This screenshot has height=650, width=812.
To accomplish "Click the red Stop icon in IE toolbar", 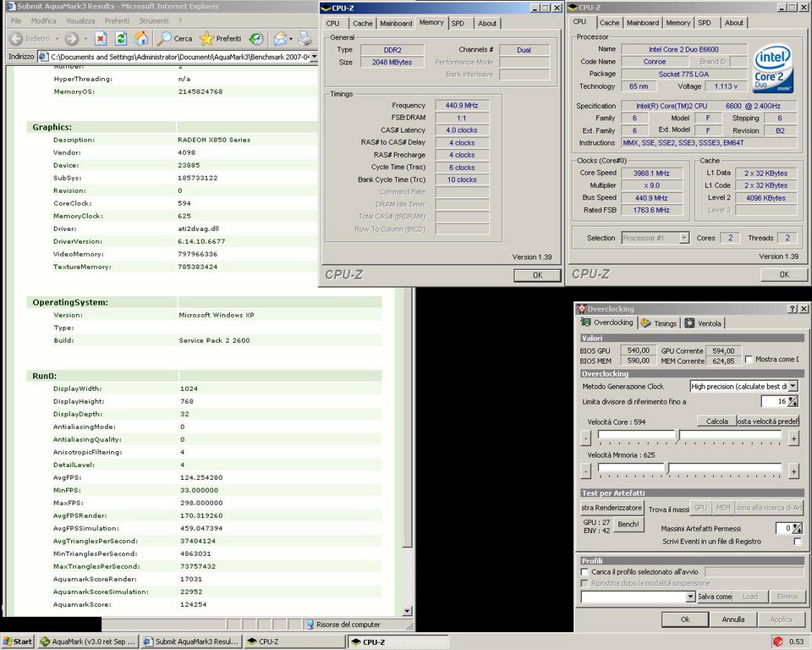I will tap(101, 38).
